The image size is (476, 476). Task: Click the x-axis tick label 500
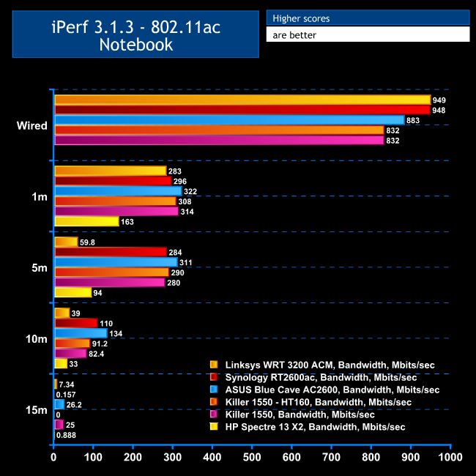point(252,457)
